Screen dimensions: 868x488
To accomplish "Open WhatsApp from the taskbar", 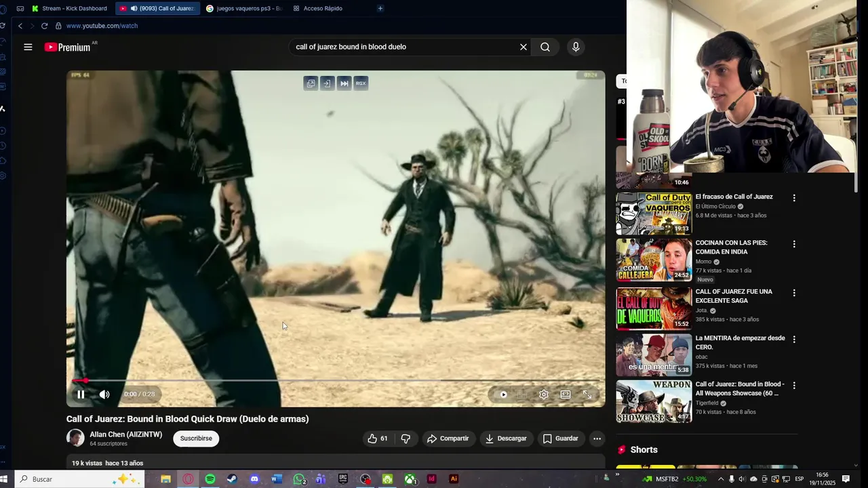I will 299,479.
